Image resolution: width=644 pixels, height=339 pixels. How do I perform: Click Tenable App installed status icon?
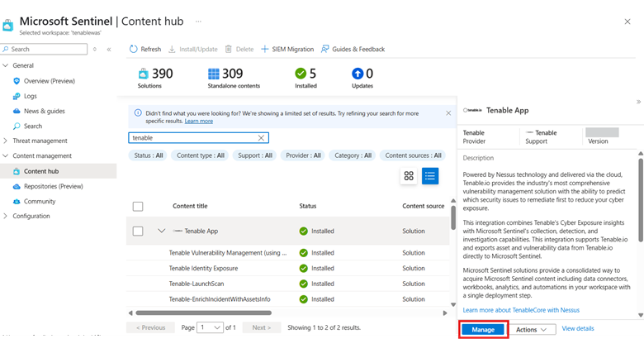click(x=304, y=231)
